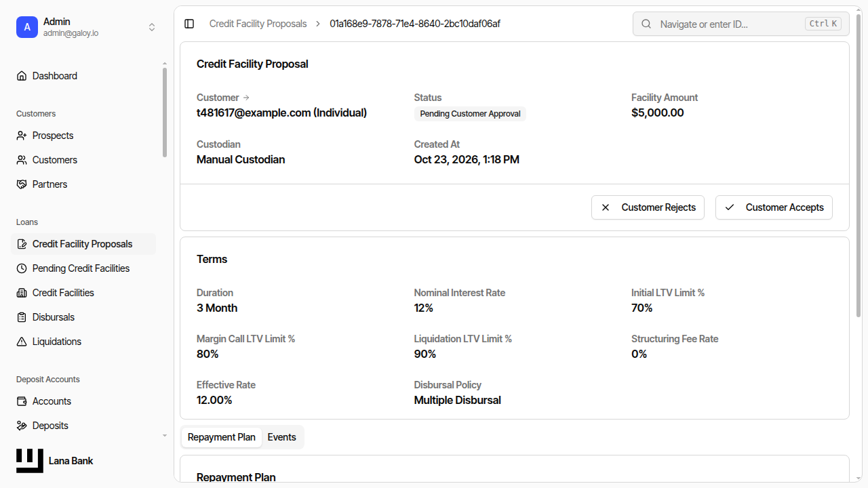The width and height of the screenshot is (868, 488).
Task: Expand the Admin account switcher chevrons
Action: pos(152,27)
